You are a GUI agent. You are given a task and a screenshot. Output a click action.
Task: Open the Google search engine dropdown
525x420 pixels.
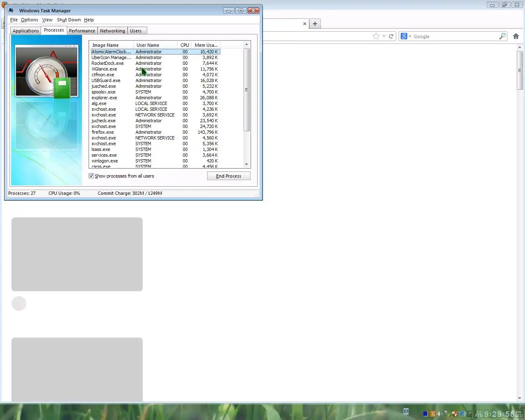click(x=406, y=36)
